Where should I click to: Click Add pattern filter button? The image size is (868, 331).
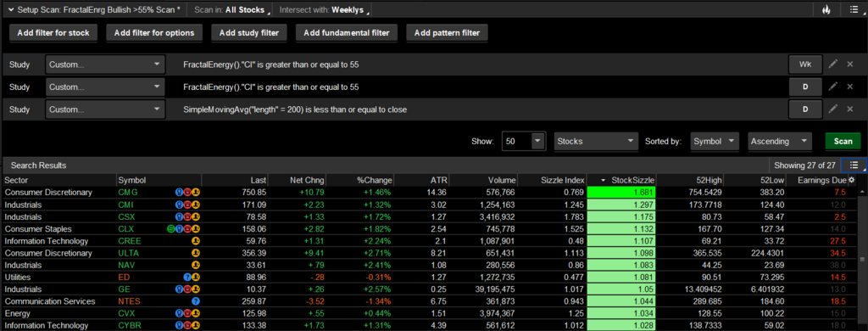click(x=447, y=33)
